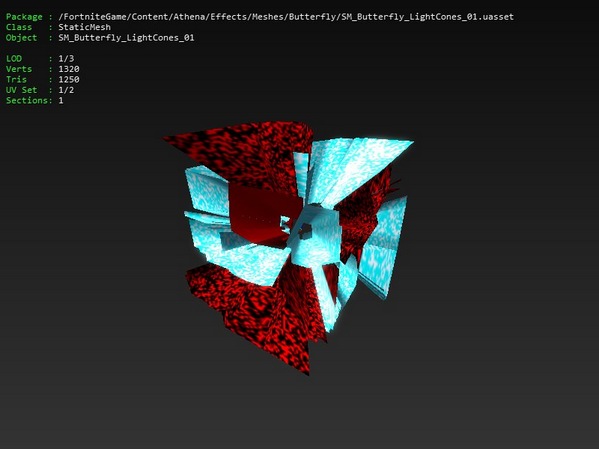Click the Tris count 1250

point(69,79)
